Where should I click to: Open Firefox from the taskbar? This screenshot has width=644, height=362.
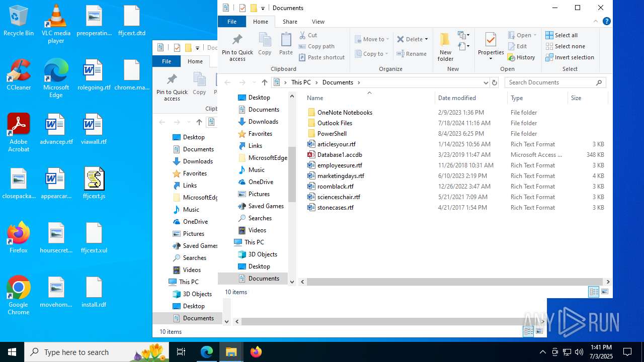pos(256,352)
